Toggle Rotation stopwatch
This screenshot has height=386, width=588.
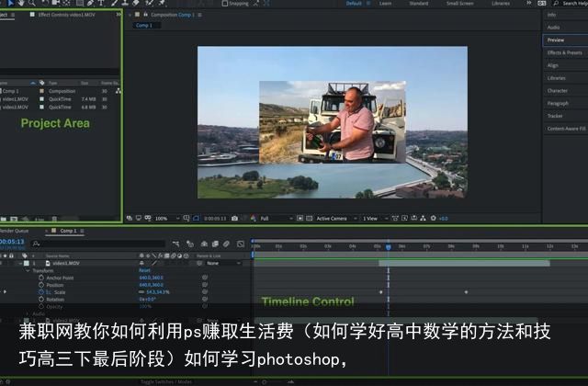coord(41,300)
